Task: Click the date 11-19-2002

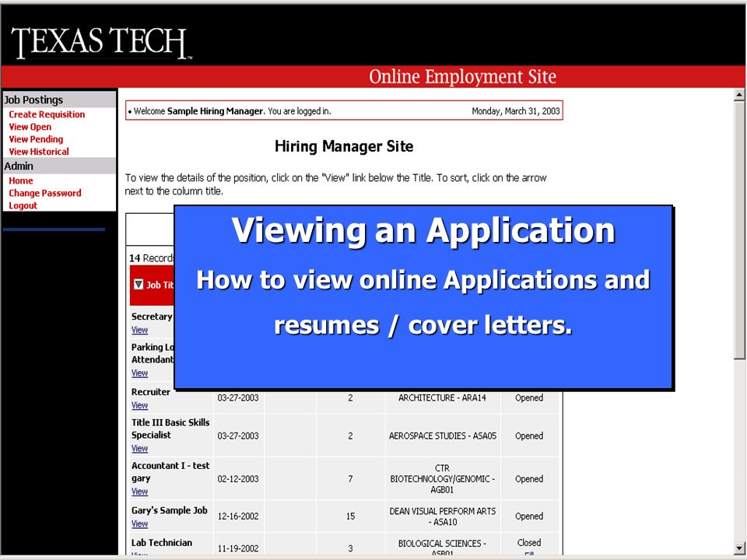Action: [x=238, y=548]
